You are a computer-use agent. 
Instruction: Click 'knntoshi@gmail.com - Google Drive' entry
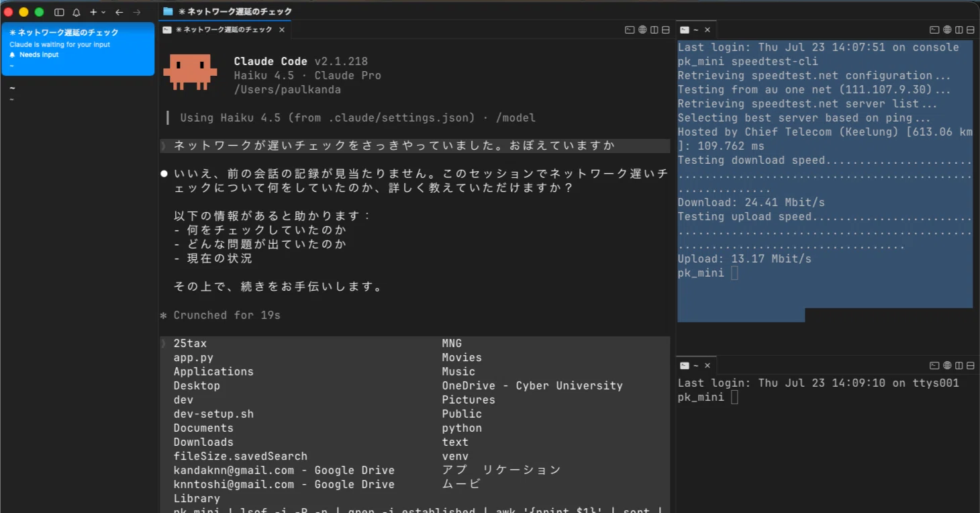[284, 484]
